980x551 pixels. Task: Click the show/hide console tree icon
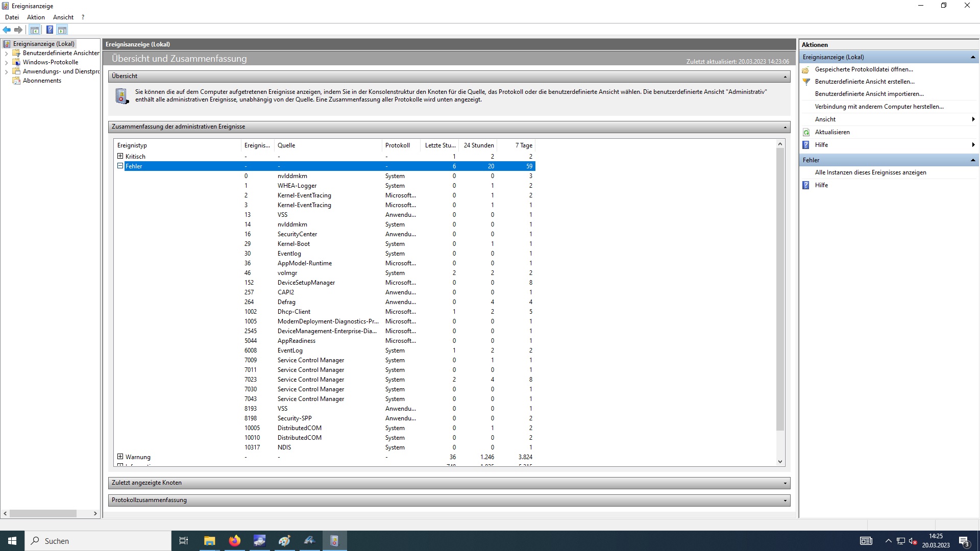pyautogui.click(x=35, y=30)
